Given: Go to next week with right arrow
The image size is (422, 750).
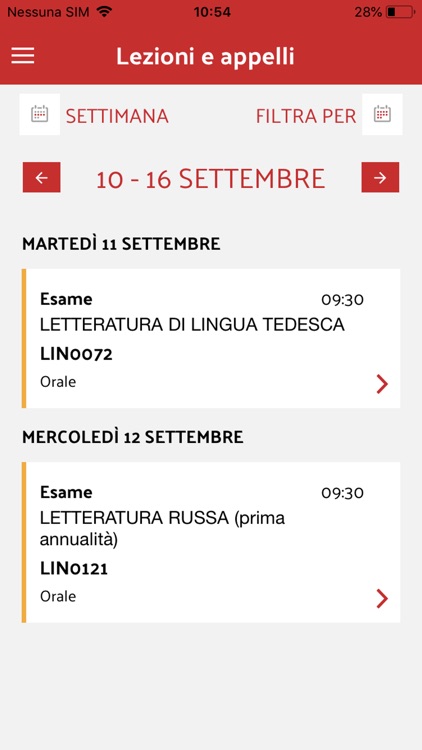Looking at the screenshot, I should point(380,177).
